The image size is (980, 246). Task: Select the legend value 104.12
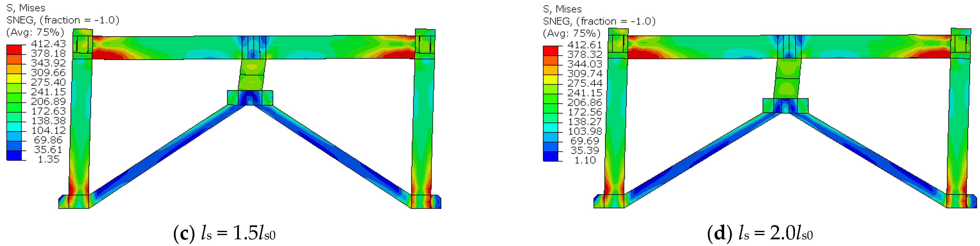[x=48, y=130]
